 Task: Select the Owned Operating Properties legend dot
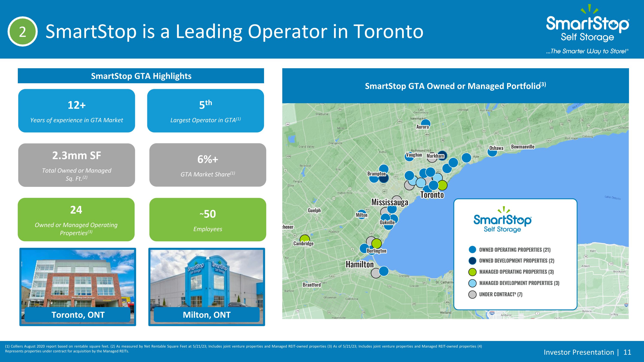[472, 250]
